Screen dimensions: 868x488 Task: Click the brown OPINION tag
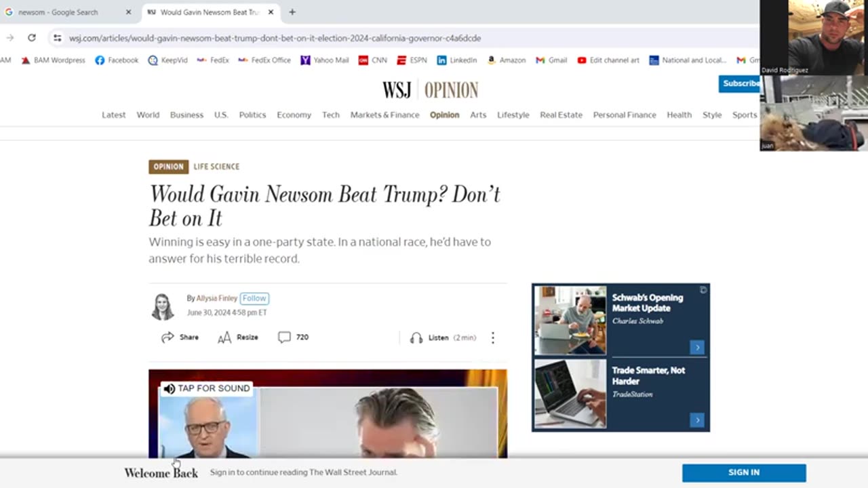pyautogui.click(x=168, y=167)
